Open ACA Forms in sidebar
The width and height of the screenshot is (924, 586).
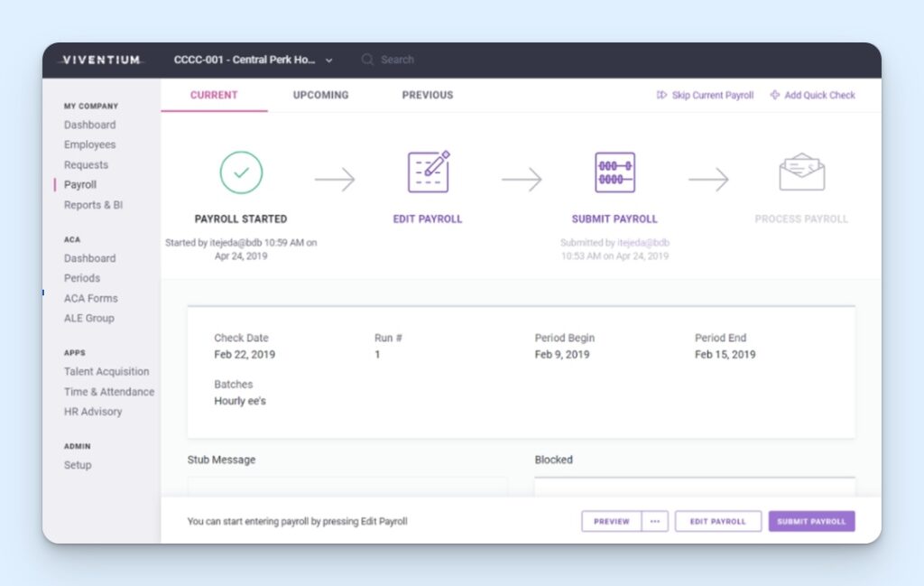point(91,298)
